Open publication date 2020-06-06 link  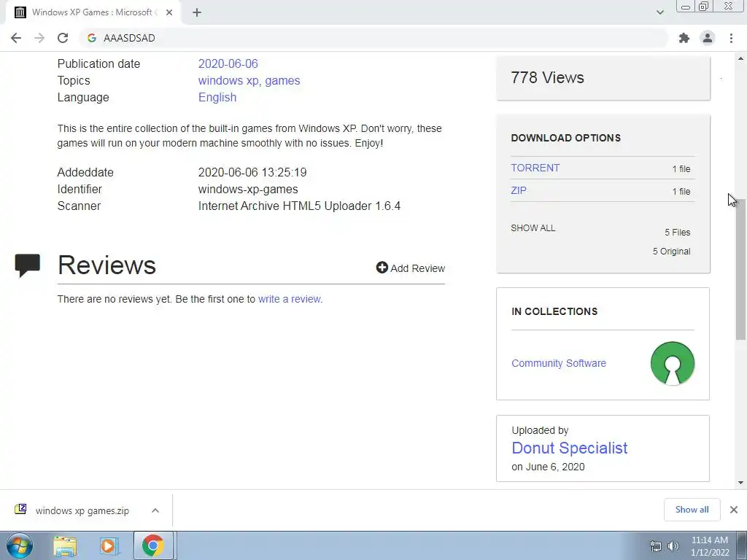(228, 64)
